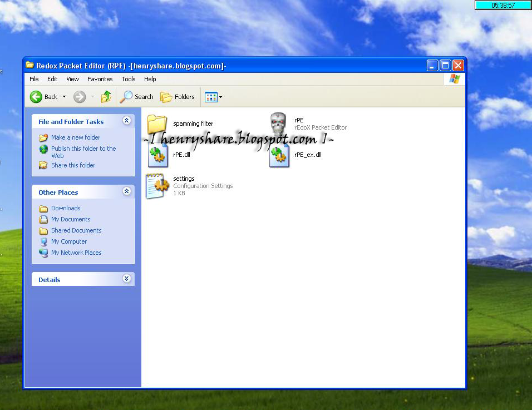Click the green Back arrow icon
Viewport: 532px width, 410px height.
36,97
